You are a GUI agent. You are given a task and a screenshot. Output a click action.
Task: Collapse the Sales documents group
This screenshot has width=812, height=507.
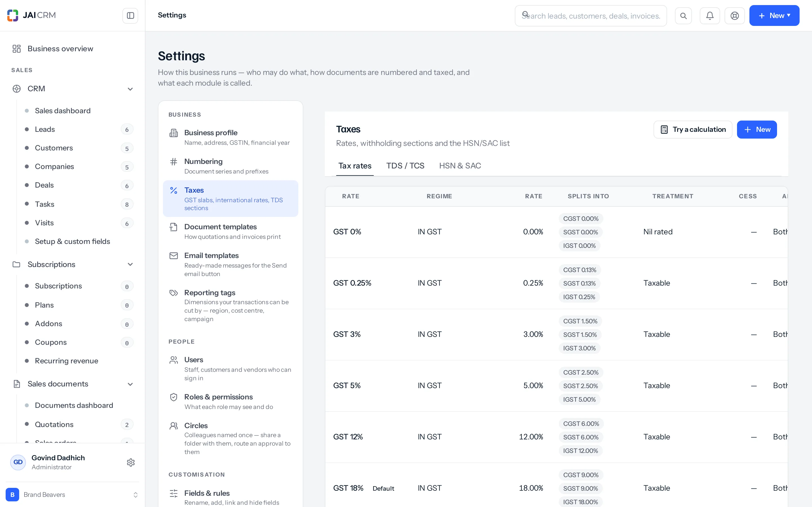click(130, 384)
